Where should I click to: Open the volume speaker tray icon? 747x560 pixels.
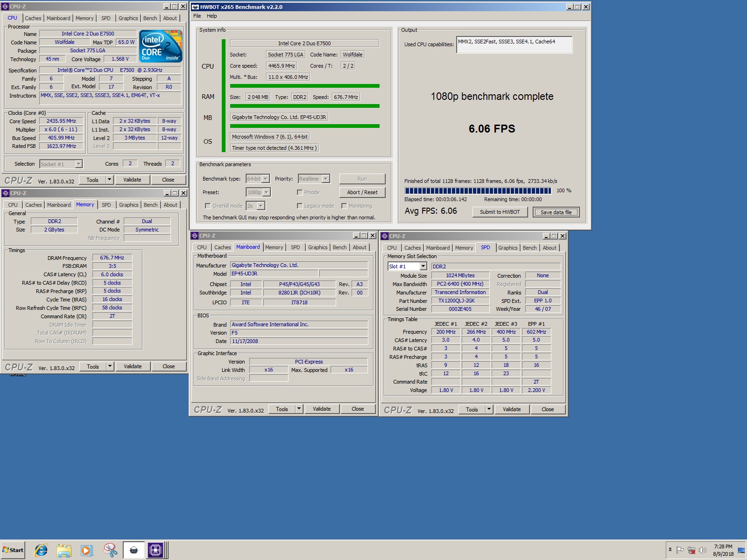click(703, 550)
